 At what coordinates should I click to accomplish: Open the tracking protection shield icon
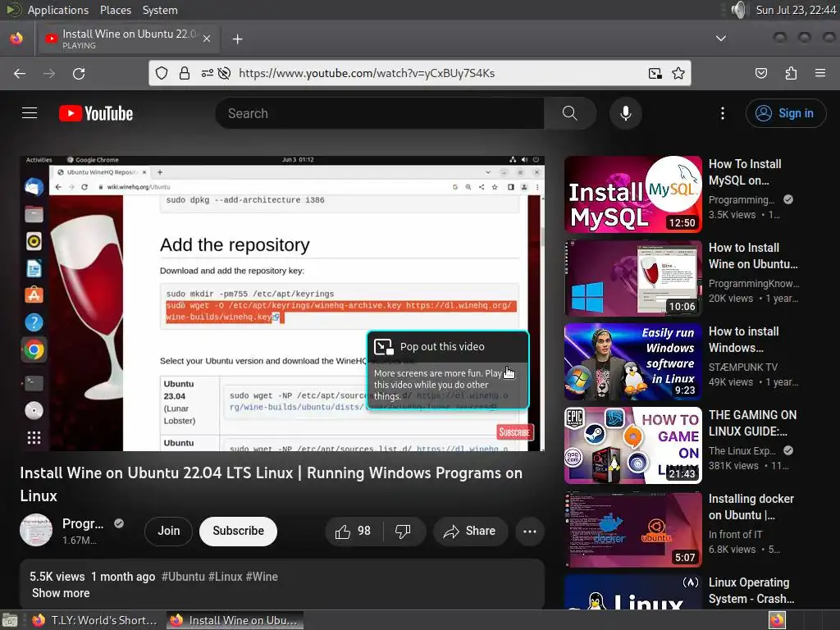[162, 73]
